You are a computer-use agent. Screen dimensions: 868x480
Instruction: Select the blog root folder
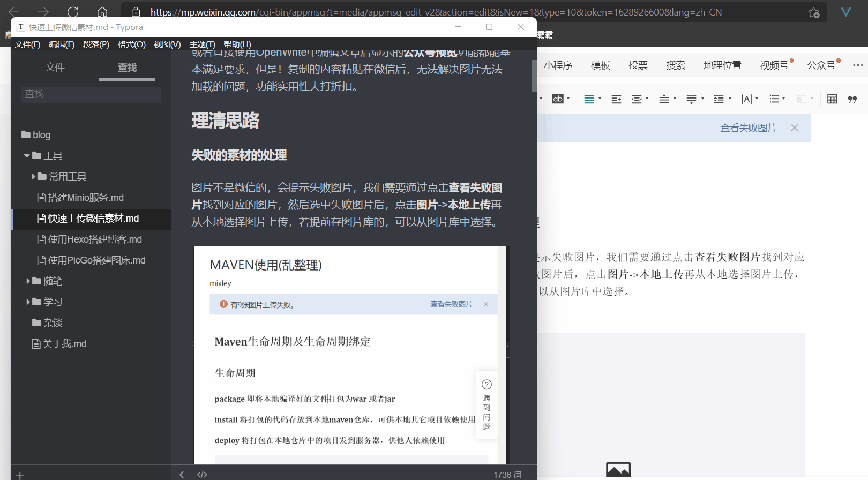pos(36,134)
